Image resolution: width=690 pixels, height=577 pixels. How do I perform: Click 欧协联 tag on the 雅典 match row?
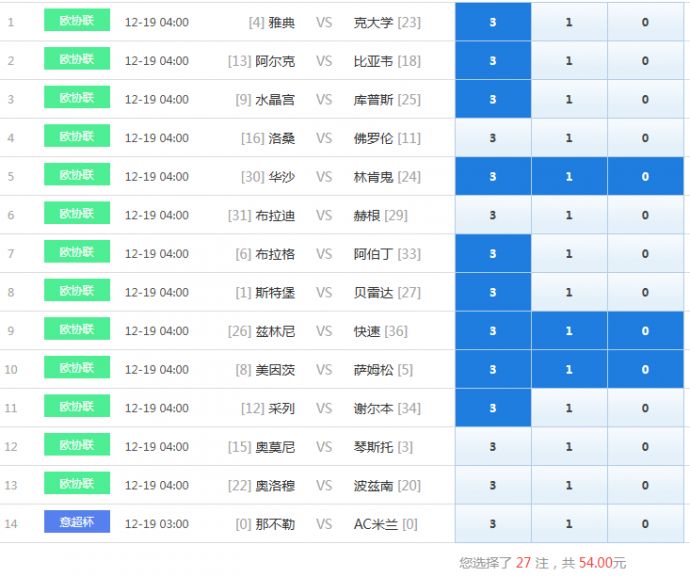77,20
